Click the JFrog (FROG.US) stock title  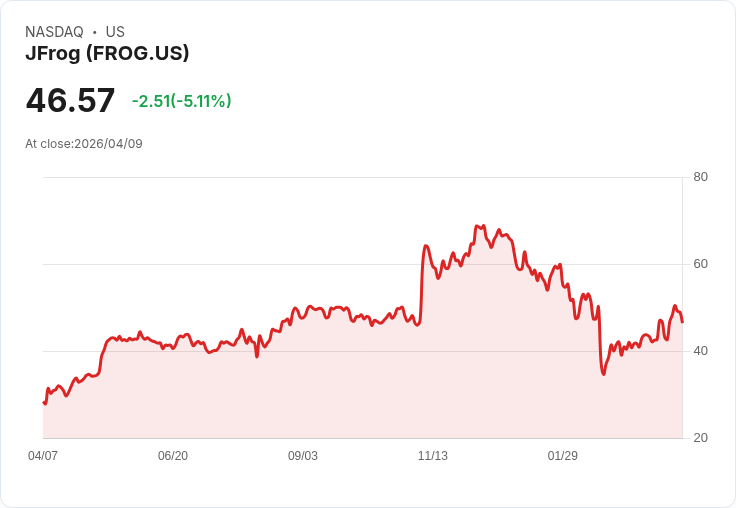107,54
